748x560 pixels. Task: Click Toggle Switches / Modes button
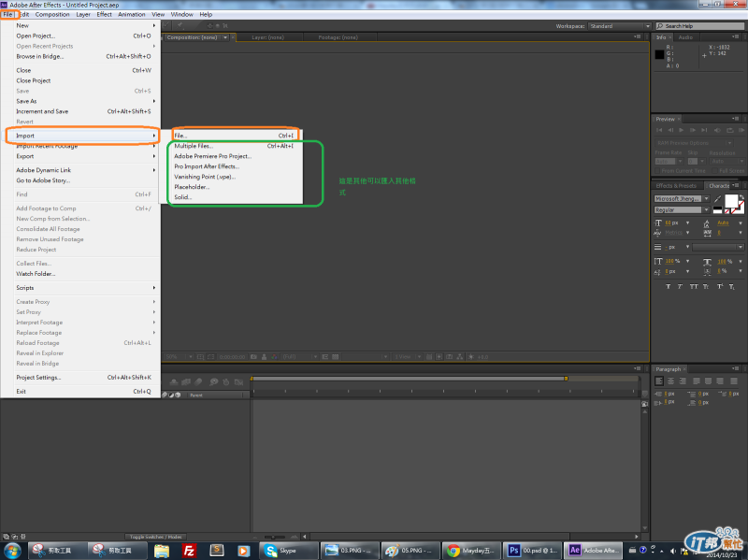156,537
